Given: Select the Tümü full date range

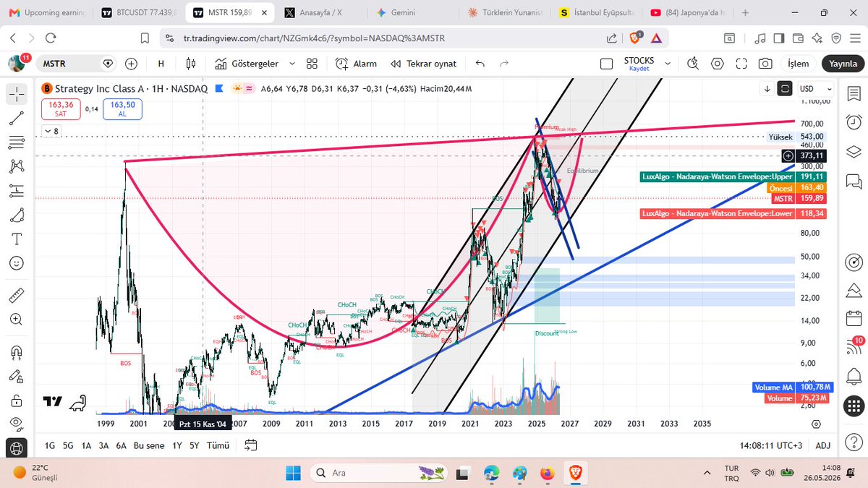Looking at the screenshot, I should (218, 445).
